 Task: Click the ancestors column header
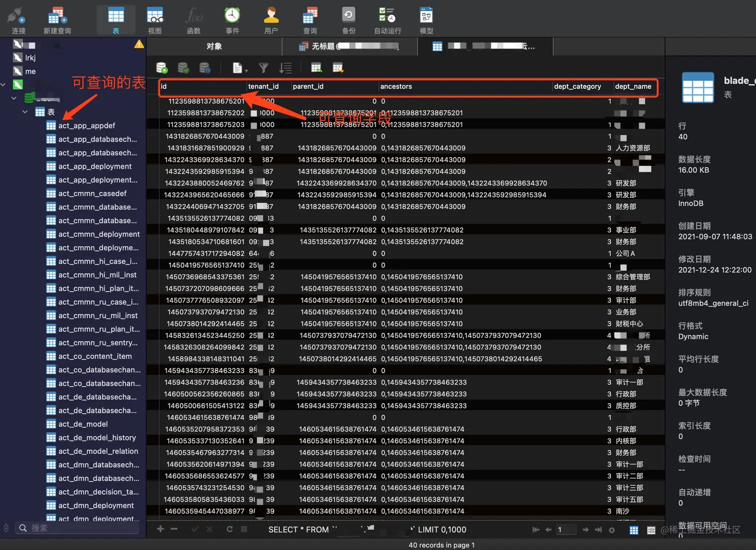point(465,87)
